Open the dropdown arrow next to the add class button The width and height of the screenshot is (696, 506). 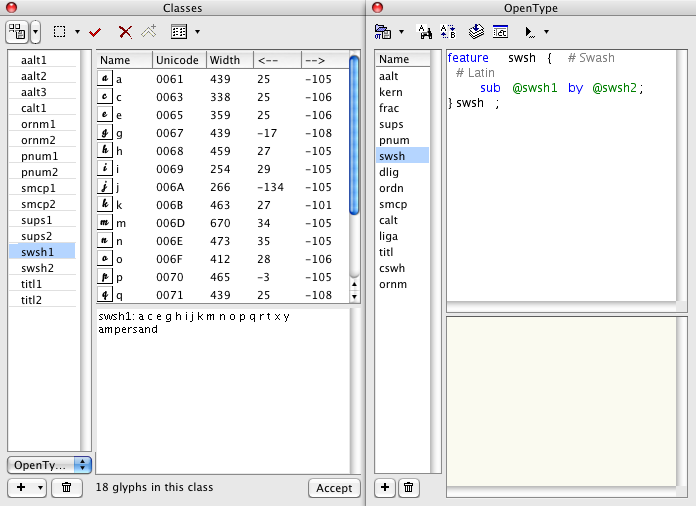pyautogui.click(x=40, y=487)
